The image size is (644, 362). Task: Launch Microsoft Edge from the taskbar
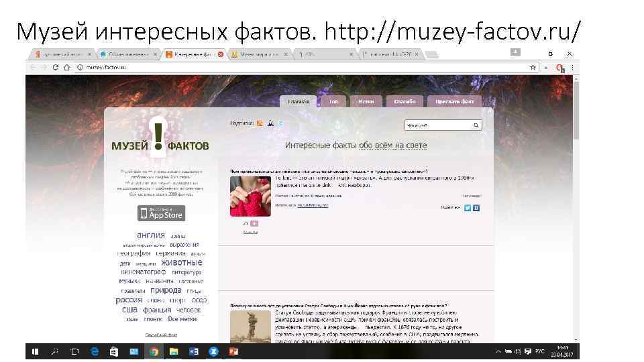click(95, 352)
